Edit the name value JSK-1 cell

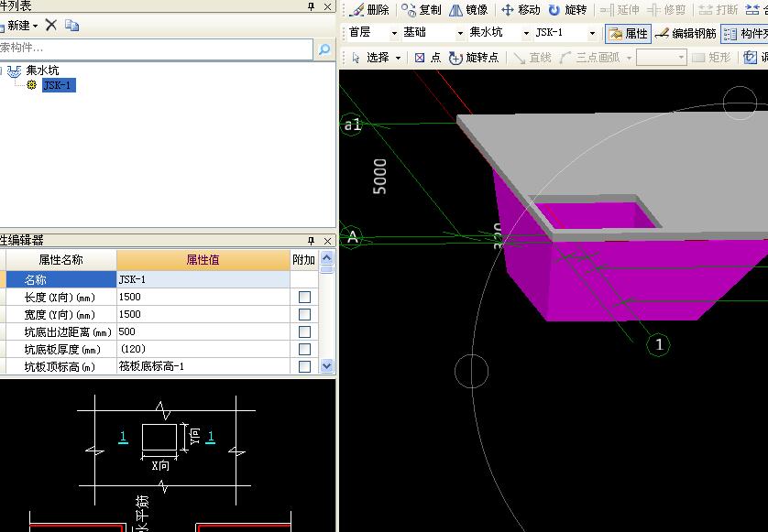click(203, 279)
